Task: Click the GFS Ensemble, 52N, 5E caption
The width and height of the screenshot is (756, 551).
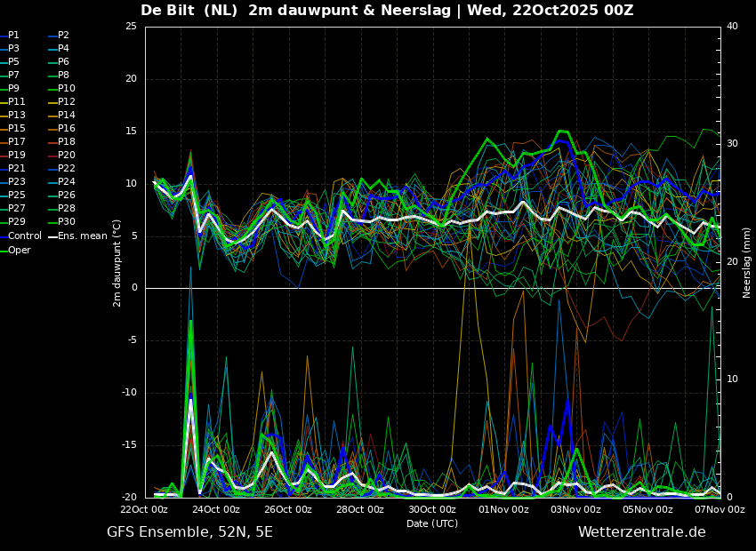Action: coord(189,532)
